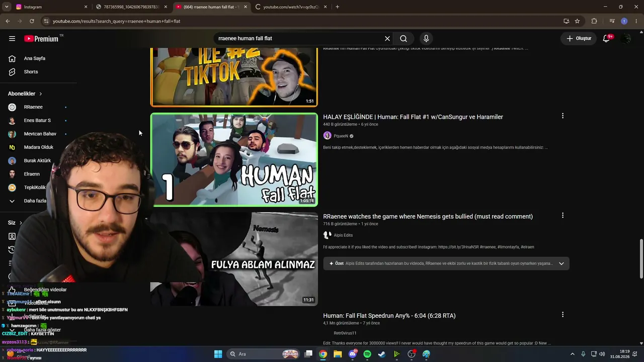Click PqueeN channel name
Viewport: 644px width, 362px height.
coord(341,136)
